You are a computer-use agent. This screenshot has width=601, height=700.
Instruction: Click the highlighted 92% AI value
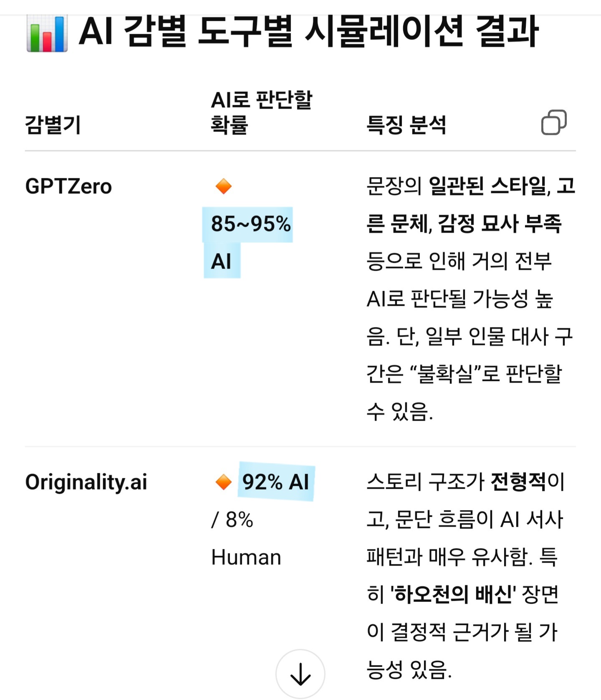(x=275, y=482)
